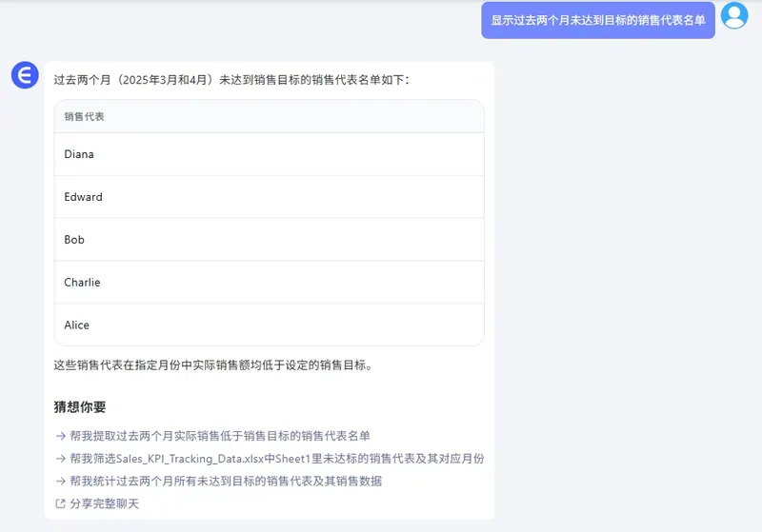
Task: Select the Charlie table row
Action: pyautogui.click(x=270, y=282)
